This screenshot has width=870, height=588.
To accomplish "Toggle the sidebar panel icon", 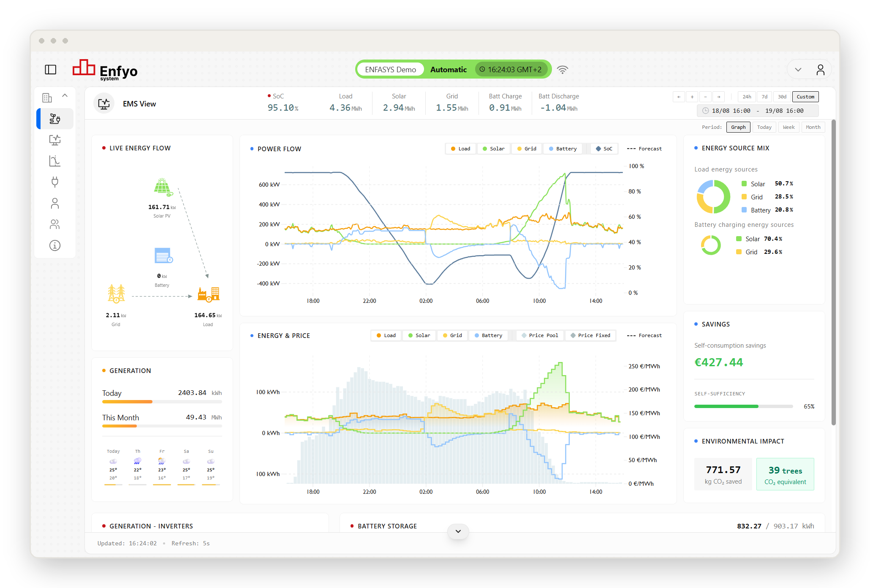I will 51,69.
